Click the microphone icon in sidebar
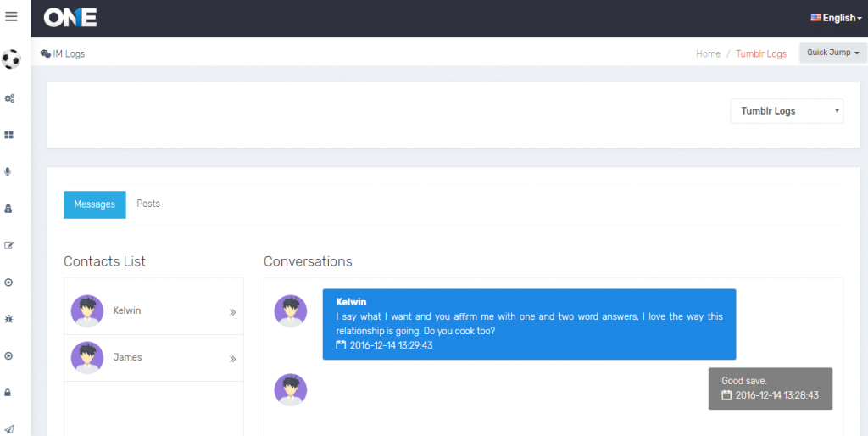868x436 pixels. point(8,171)
